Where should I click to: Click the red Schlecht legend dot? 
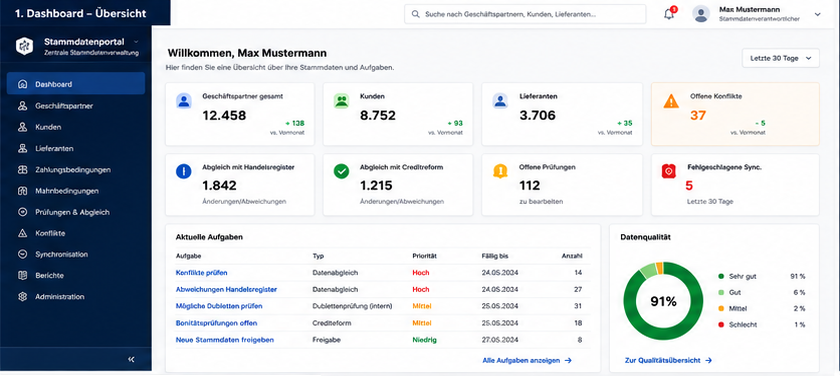pos(721,325)
